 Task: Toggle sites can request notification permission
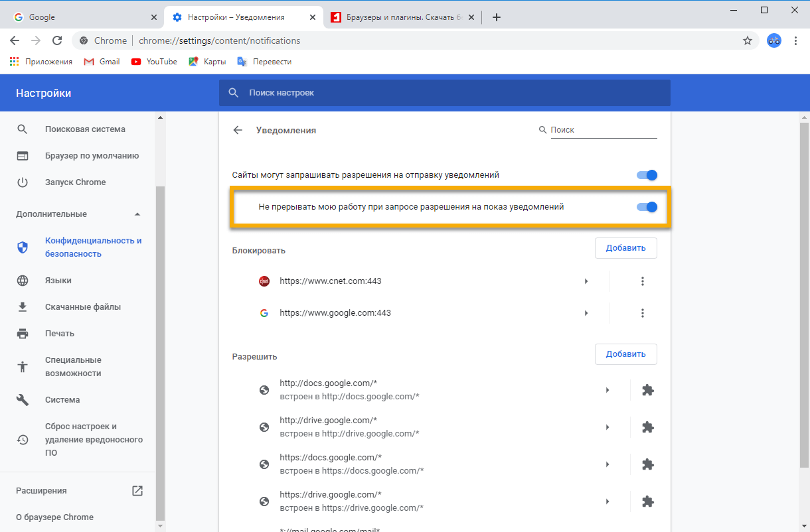[647, 175]
